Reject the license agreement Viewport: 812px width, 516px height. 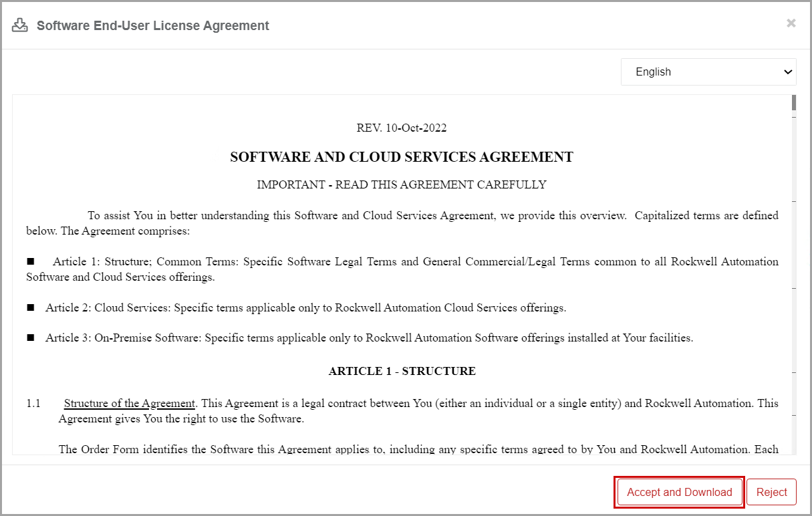[x=771, y=492]
